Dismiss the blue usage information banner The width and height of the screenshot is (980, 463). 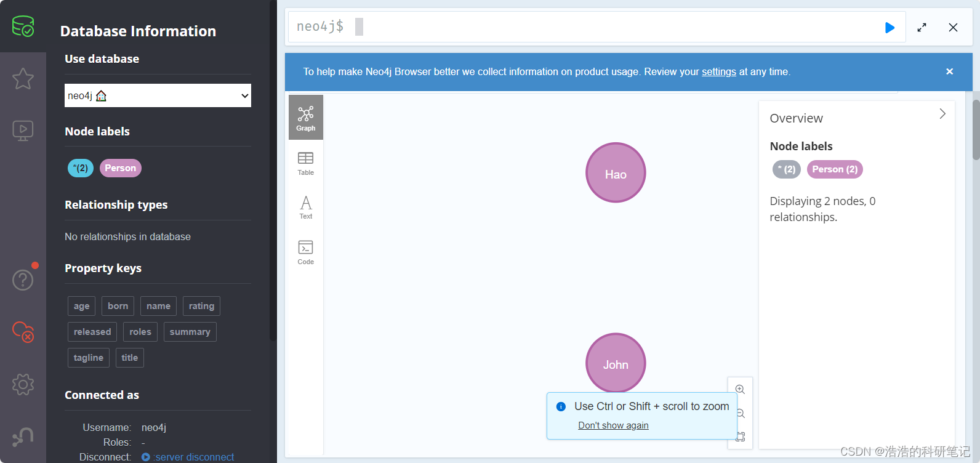point(949,71)
